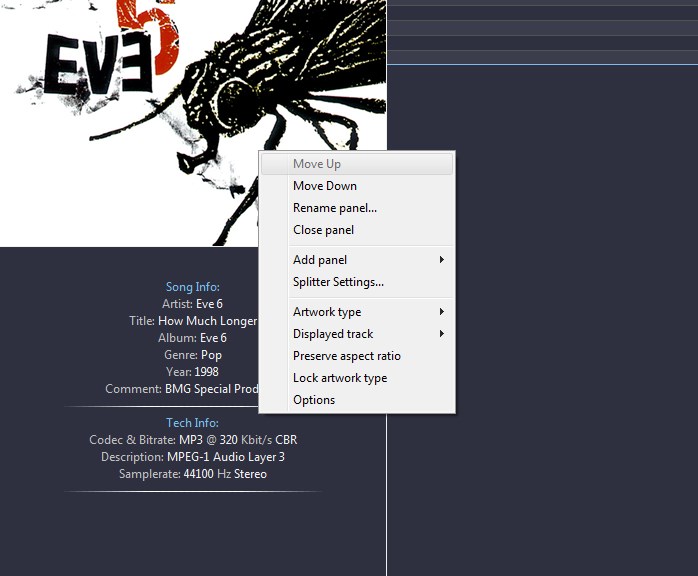
Task: Click the Year: 1998 line
Action: 193,372
